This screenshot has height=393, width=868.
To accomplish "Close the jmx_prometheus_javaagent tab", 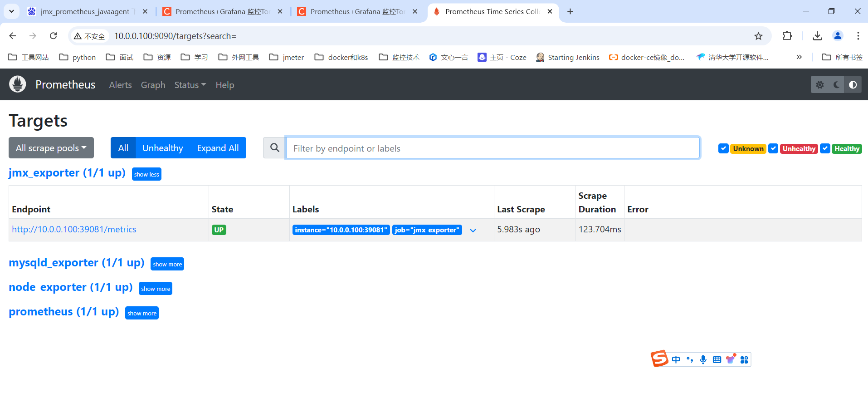I will tap(145, 11).
